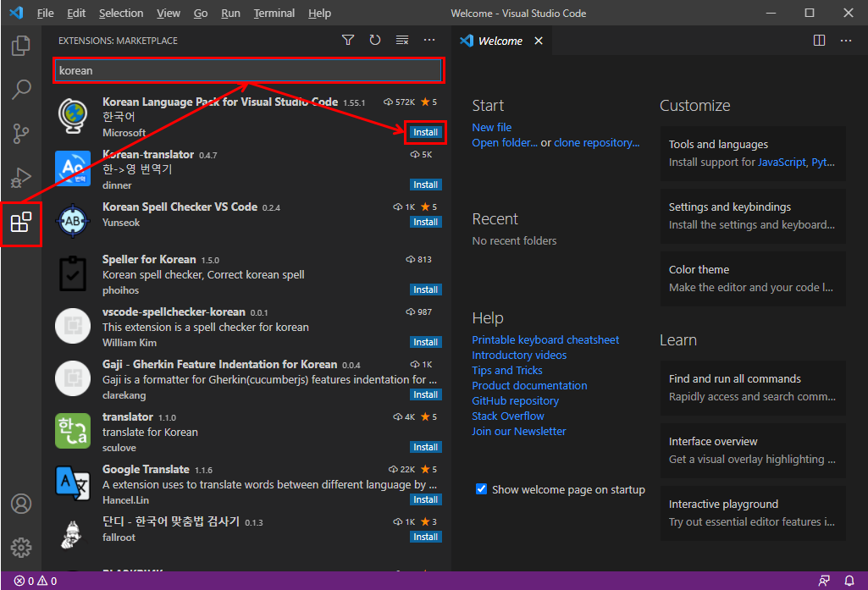The height and width of the screenshot is (590, 868).
Task: Open Introductory videos link
Action: (519, 355)
